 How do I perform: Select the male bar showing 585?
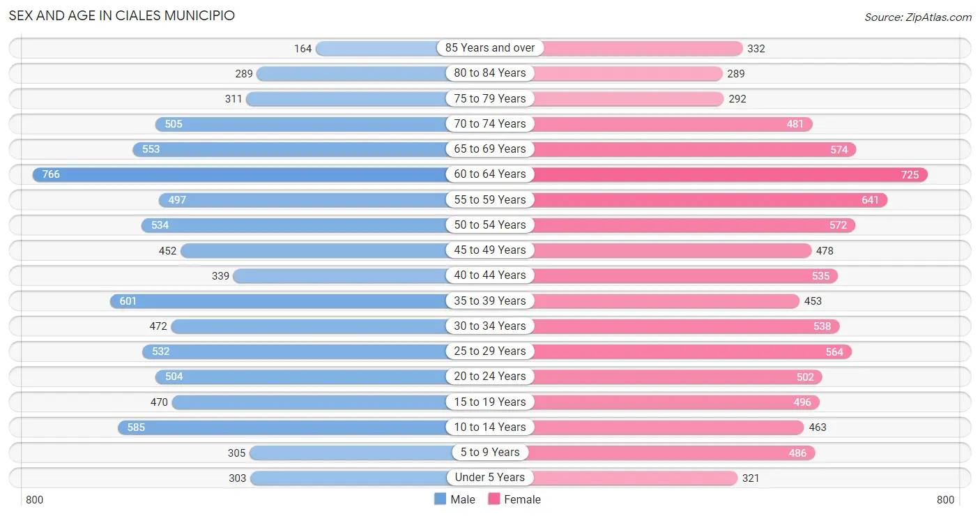[x=303, y=427]
